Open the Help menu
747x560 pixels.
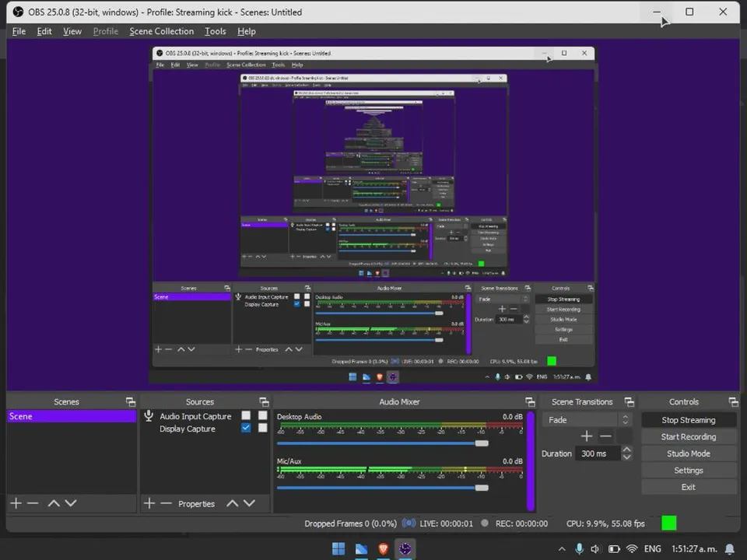(247, 31)
